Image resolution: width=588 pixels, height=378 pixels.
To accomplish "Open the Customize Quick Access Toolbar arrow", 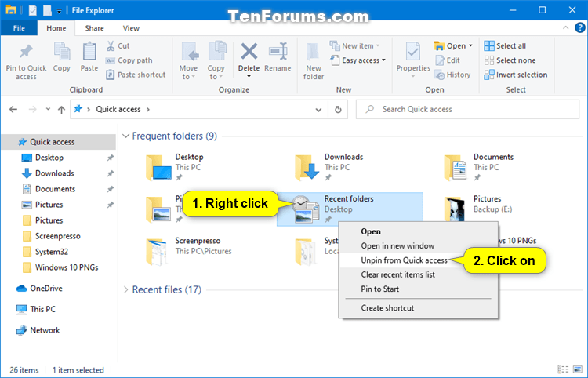I will [60, 11].
